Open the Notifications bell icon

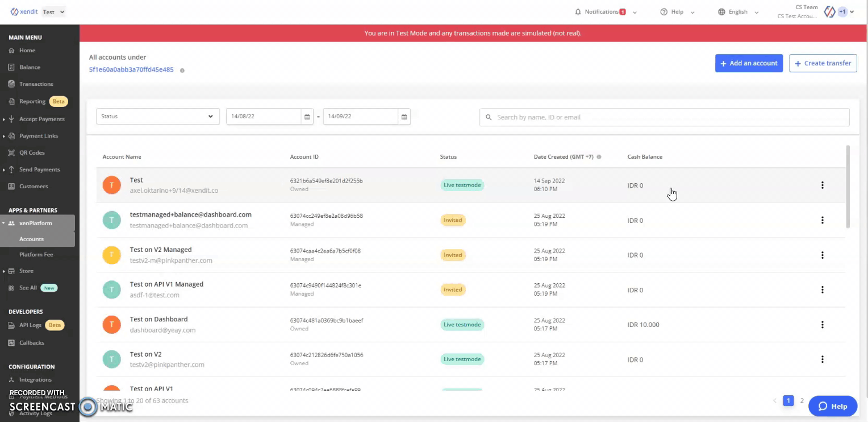tap(578, 12)
